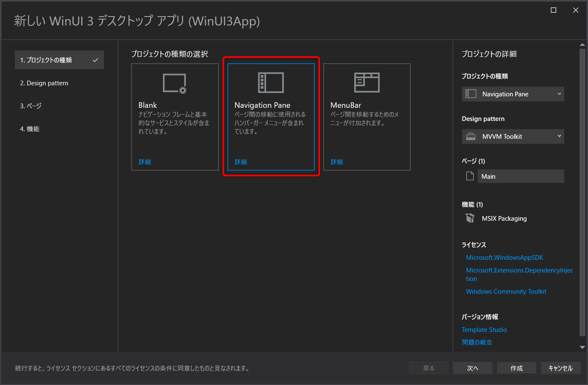
Task: Click the disabled 戻る button
Action: [428, 368]
